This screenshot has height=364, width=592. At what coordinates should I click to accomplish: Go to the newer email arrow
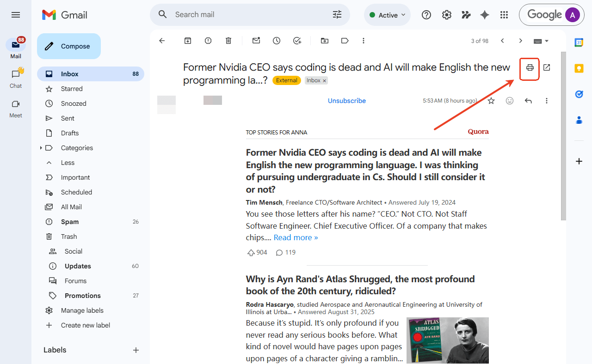tap(502, 41)
